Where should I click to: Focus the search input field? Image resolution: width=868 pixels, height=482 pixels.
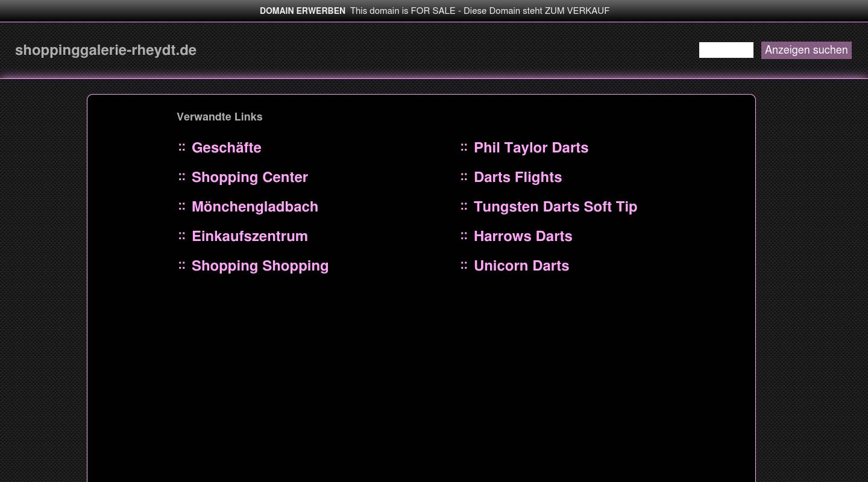(x=726, y=50)
